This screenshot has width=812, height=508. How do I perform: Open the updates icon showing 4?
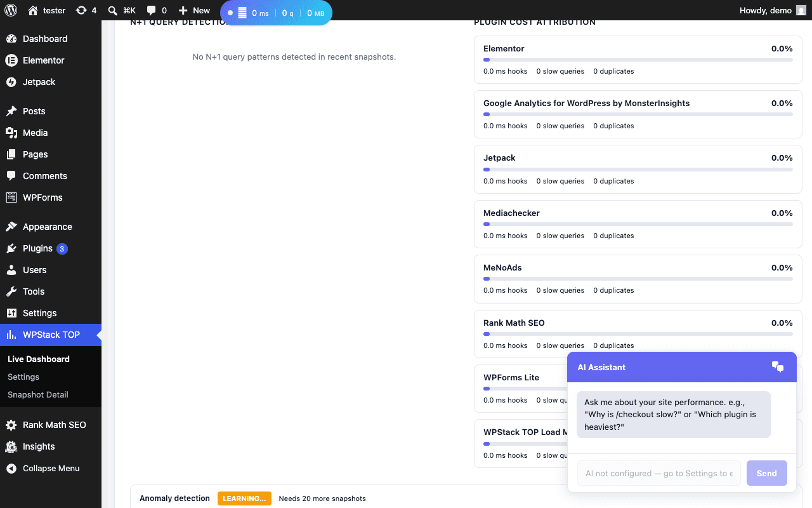(81, 10)
